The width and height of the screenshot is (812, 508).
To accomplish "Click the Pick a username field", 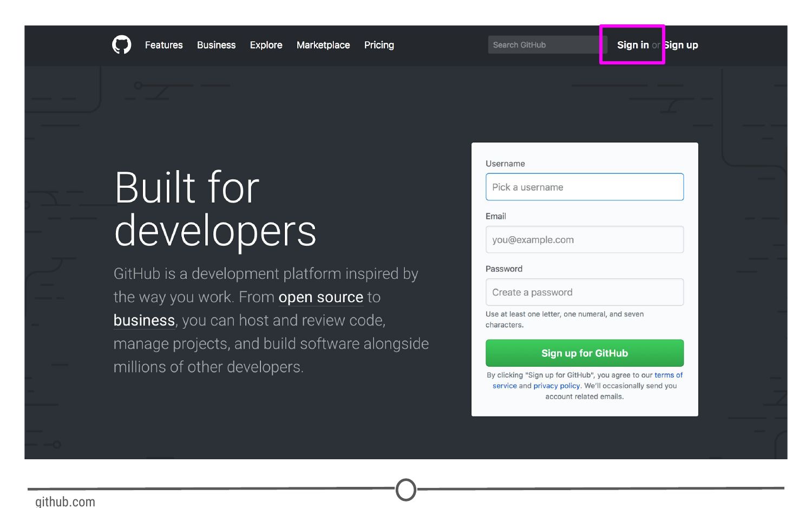I will [585, 187].
